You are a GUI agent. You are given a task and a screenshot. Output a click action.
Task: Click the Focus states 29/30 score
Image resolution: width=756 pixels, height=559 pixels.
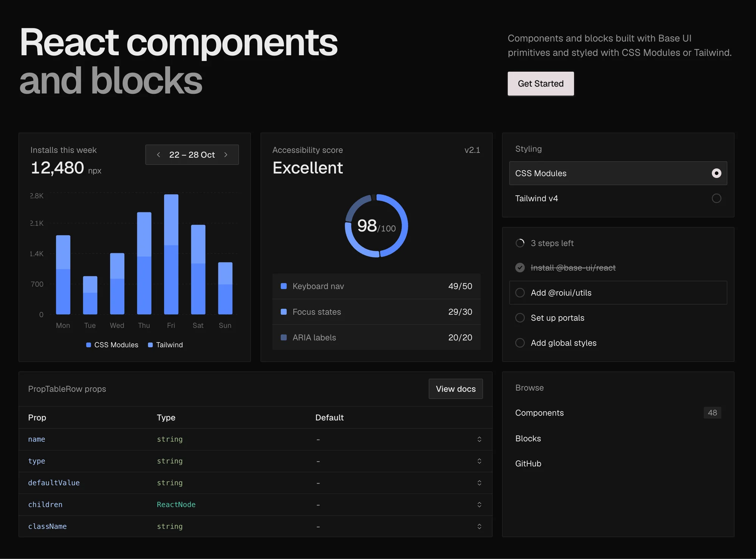pos(460,312)
